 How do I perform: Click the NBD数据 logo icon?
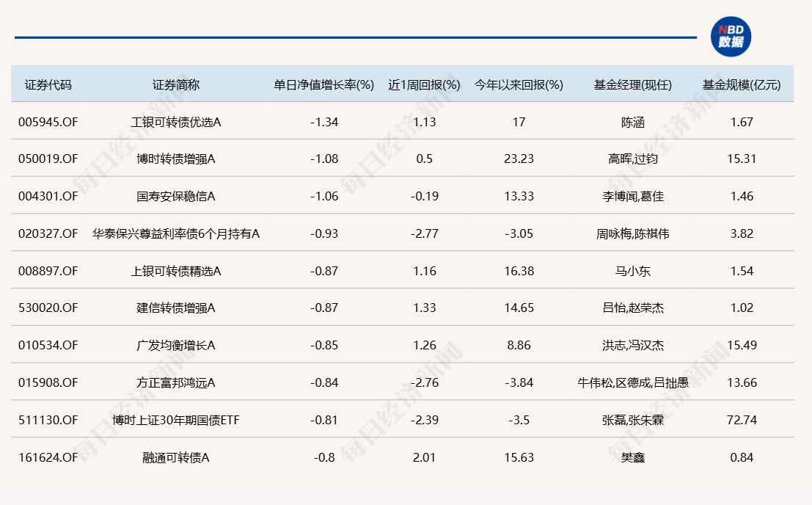(731, 37)
